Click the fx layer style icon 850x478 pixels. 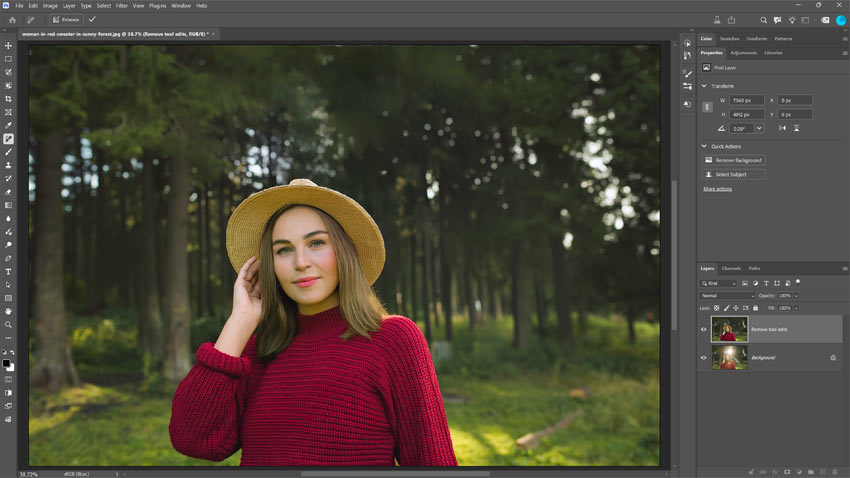click(x=775, y=472)
